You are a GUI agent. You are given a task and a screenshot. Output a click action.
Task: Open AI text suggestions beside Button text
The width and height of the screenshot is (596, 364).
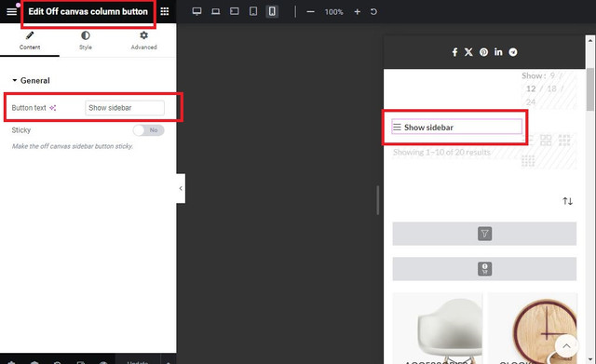(x=53, y=108)
